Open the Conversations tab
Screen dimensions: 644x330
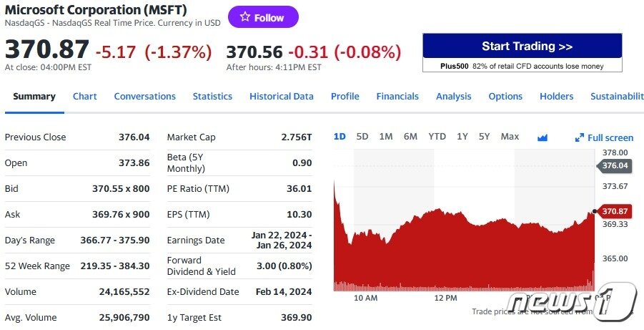pyautogui.click(x=144, y=97)
